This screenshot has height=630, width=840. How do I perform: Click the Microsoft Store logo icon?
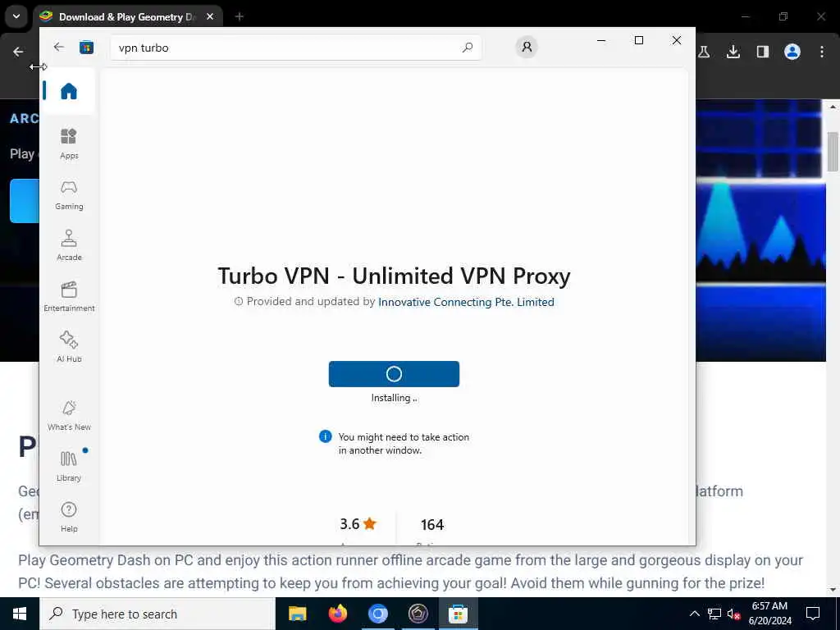(86, 48)
